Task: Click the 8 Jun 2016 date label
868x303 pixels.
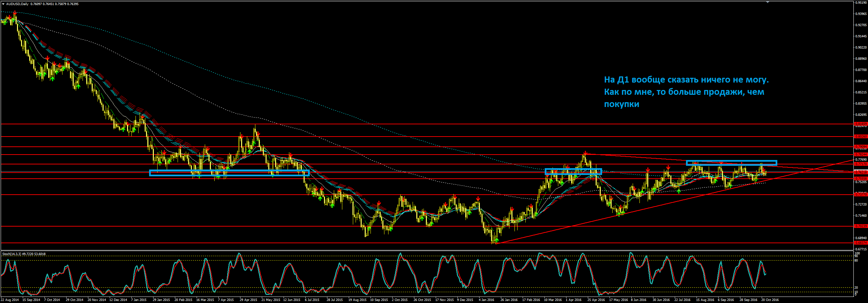Action: coord(639,300)
